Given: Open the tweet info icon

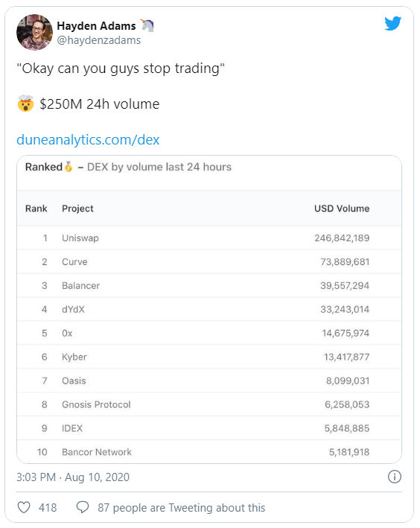Looking at the screenshot, I should point(395,477).
